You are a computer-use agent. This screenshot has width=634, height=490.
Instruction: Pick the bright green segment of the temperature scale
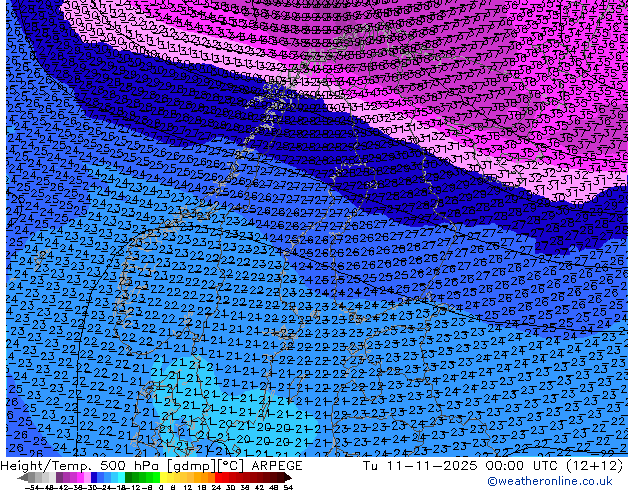click(156, 478)
